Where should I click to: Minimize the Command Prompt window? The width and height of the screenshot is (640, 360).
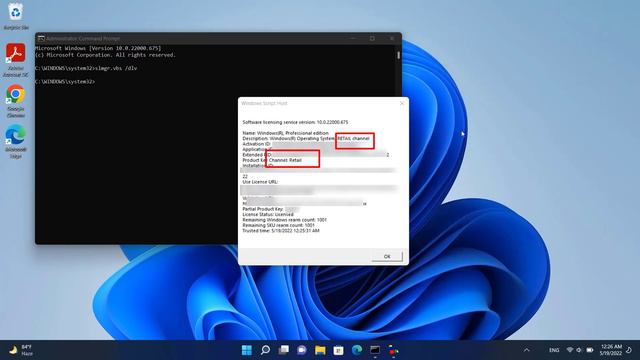(353, 38)
